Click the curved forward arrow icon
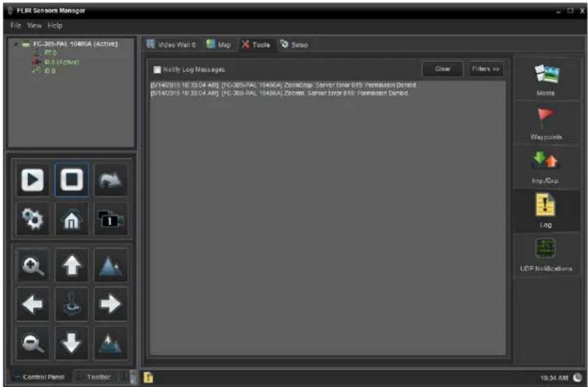 point(110,180)
